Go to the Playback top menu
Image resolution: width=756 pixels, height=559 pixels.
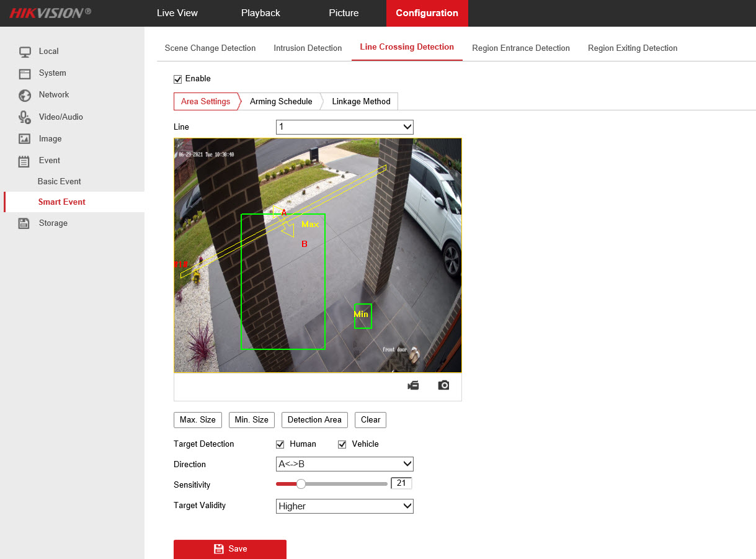tap(260, 13)
